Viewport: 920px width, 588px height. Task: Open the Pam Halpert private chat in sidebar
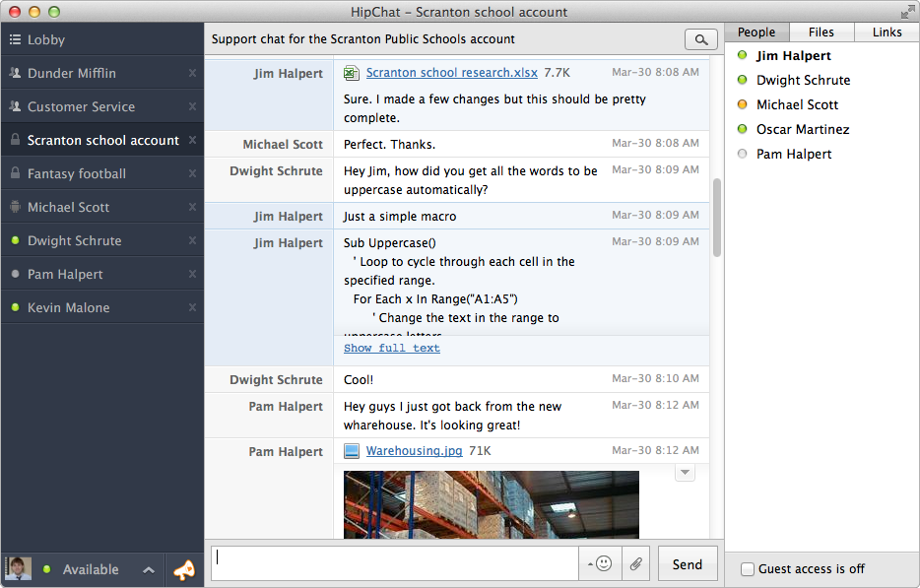[102, 274]
